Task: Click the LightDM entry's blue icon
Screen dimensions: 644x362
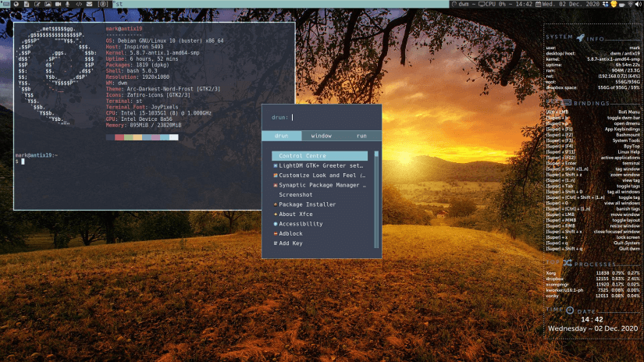Action: pos(276,166)
